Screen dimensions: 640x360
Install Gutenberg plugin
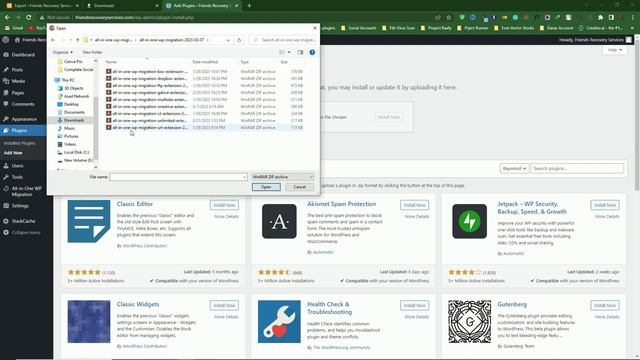click(x=605, y=305)
